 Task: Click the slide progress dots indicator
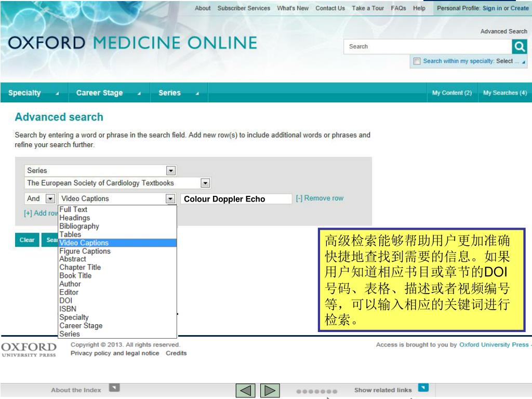coord(316,392)
